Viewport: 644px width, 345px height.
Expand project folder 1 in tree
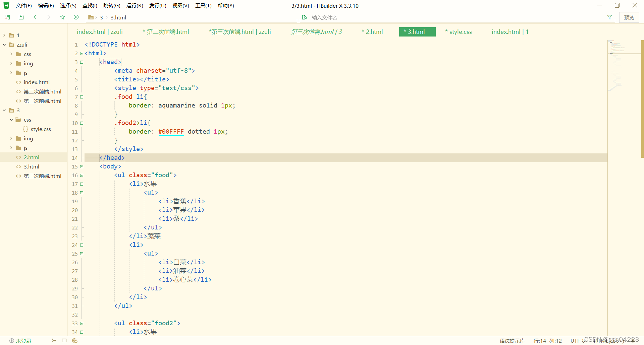pyautogui.click(x=4, y=35)
